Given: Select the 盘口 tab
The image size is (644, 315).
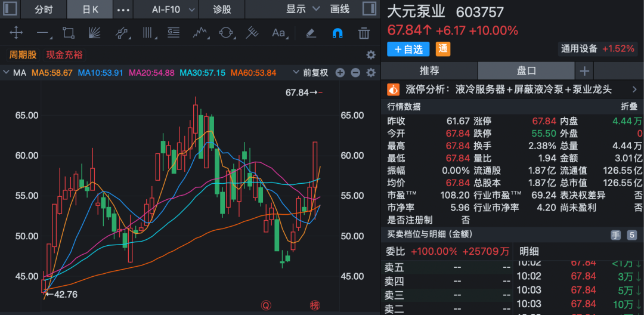Looking at the screenshot, I should pos(526,71).
